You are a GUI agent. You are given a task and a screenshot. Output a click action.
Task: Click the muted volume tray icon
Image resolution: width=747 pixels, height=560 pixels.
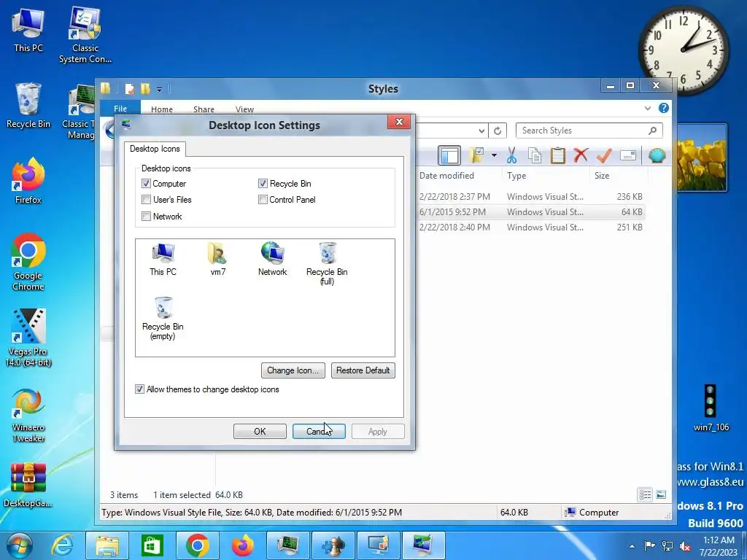click(686, 546)
